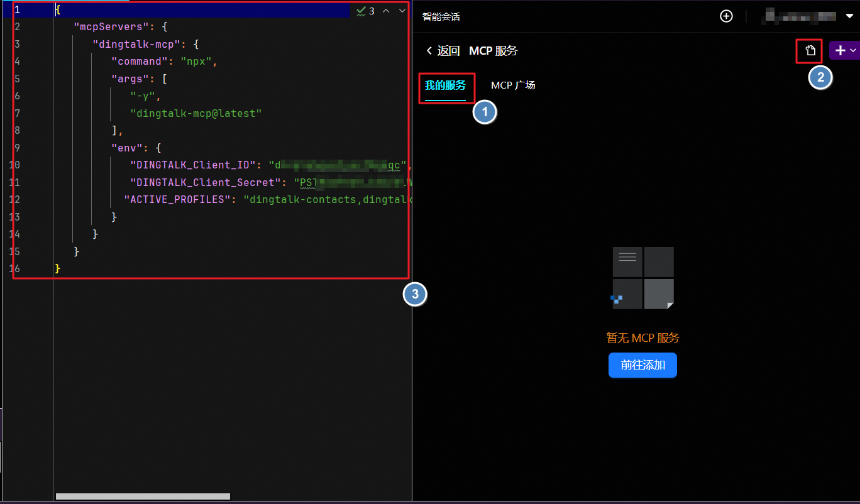This screenshot has height=504, width=860.
Task: Jump to previous highlighted problem arrow
Action: [386, 11]
